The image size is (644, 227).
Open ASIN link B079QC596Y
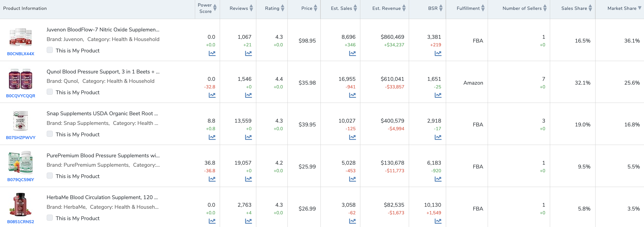[x=21, y=180]
